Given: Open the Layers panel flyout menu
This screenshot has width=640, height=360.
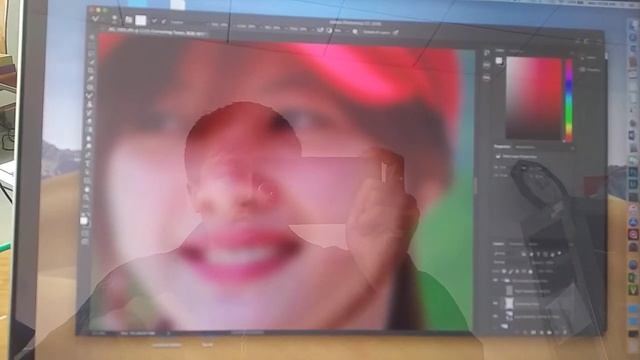Looking at the screenshot, I should [x=571, y=244].
